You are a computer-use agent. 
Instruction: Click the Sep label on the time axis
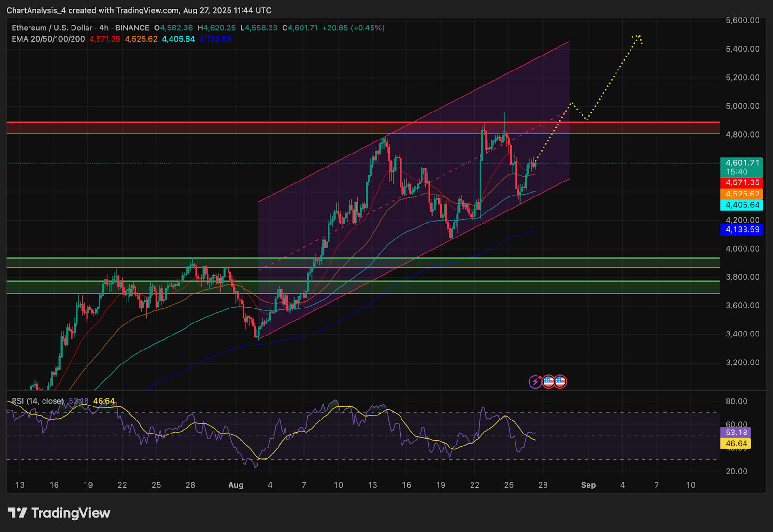point(588,485)
